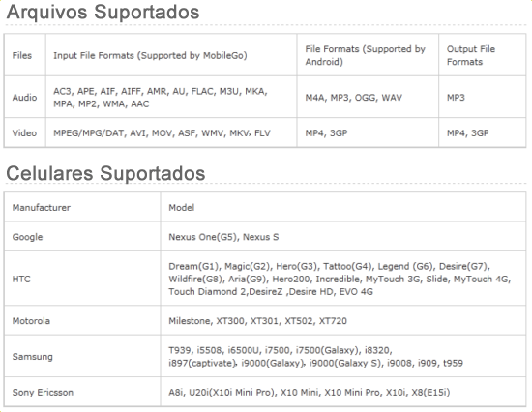The height and width of the screenshot is (412, 532).
Task: Click the Nexus One(G5), Nexus S cell
Action: pos(223,237)
